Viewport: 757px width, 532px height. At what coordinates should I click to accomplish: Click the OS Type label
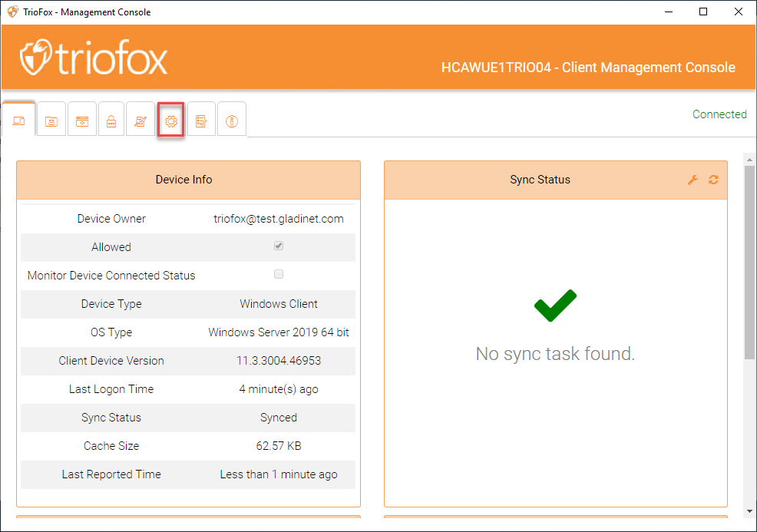pyautogui.click(x=111, y=332)
